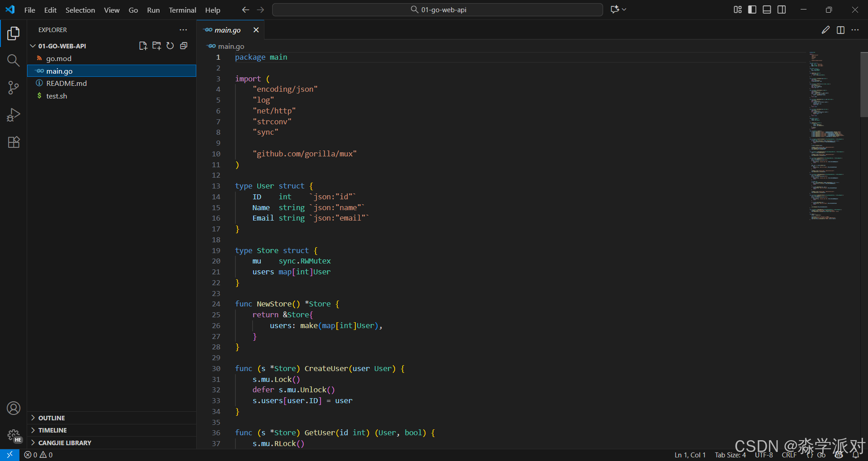This screenshot has width=868, height=461.
Task: Create a new folder in explorer
Action: pos(157,46)
